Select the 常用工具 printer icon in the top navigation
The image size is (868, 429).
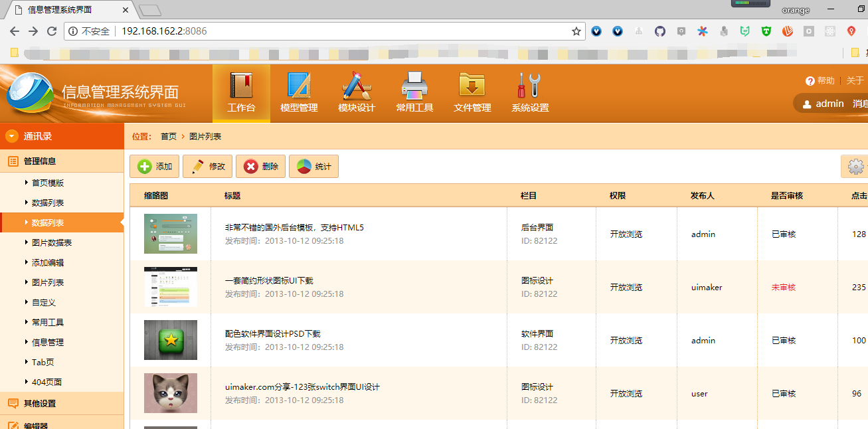pyautogui.click(x=414, y=93)
